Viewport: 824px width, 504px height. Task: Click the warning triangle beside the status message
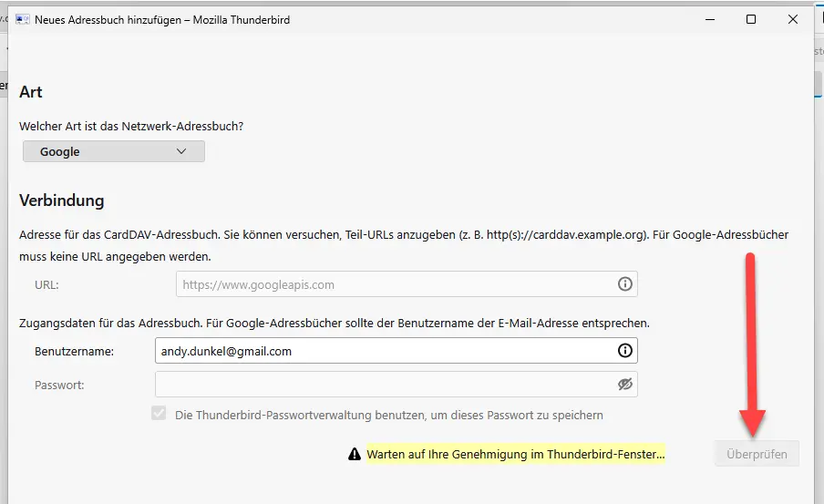tap(355, 454)
